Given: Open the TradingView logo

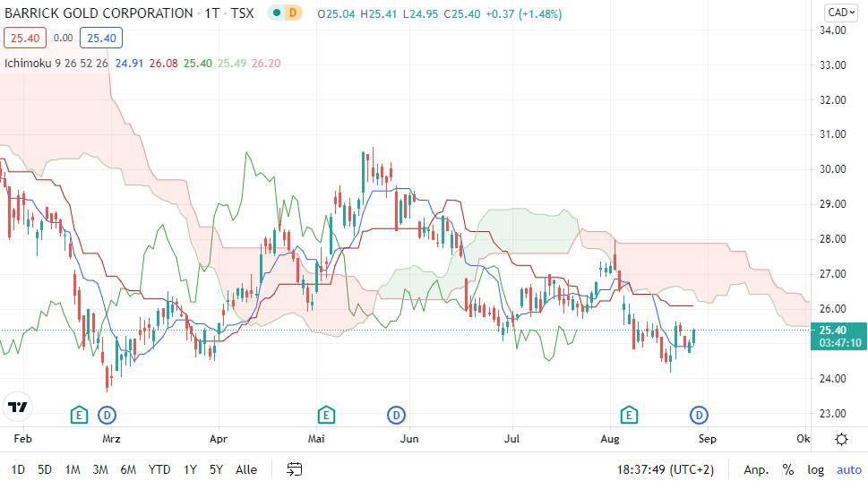Looking at the screenshot, I should tap(18, 408).
